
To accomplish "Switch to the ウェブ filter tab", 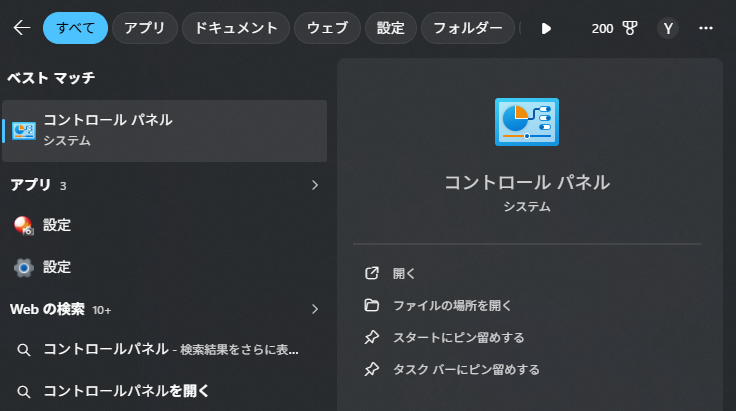I will 327,28.
